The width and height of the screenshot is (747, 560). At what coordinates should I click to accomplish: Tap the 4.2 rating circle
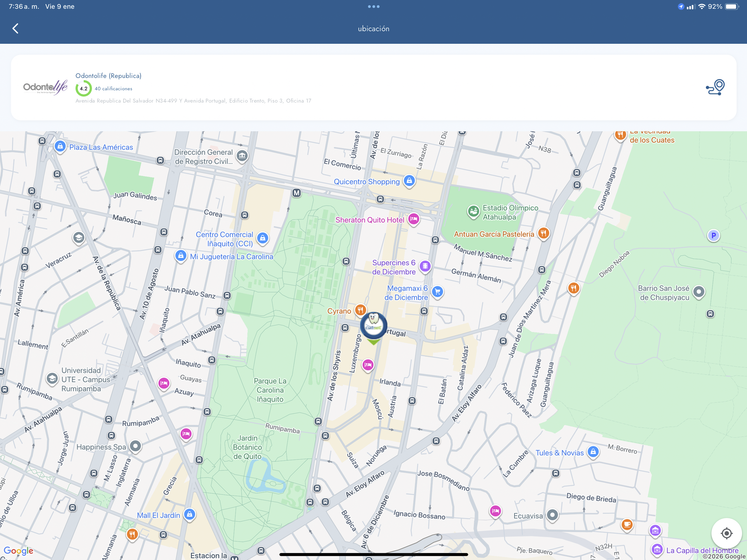[83, 88]
